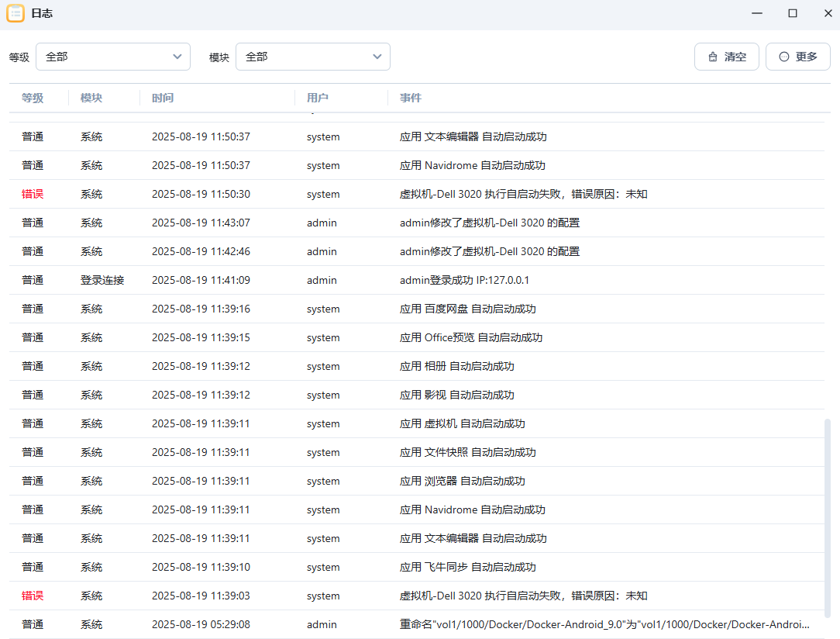Viewport: 840px width, 639px height.
Task: Open the 更多 more options button
Action: pyautogui.click(x=797, y=57)
